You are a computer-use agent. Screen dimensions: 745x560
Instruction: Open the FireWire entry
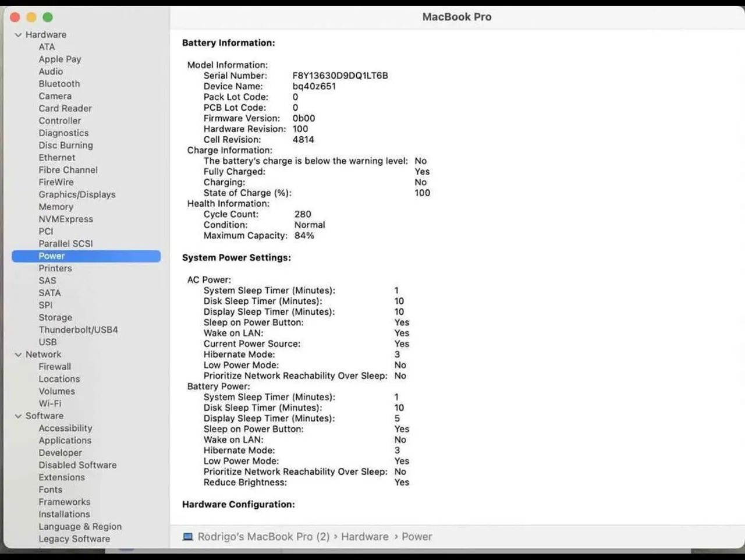click(56, 182)
